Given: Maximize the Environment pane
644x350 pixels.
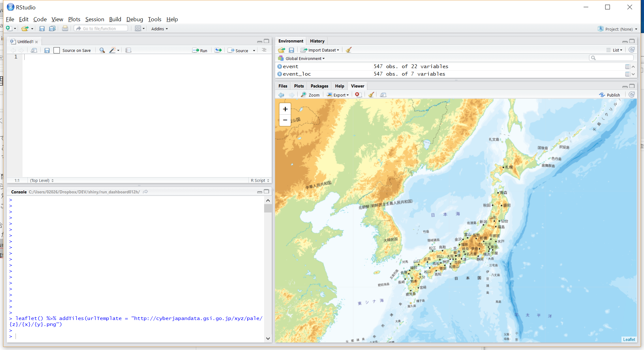Looking at the screenshot, I should point(632,41).
